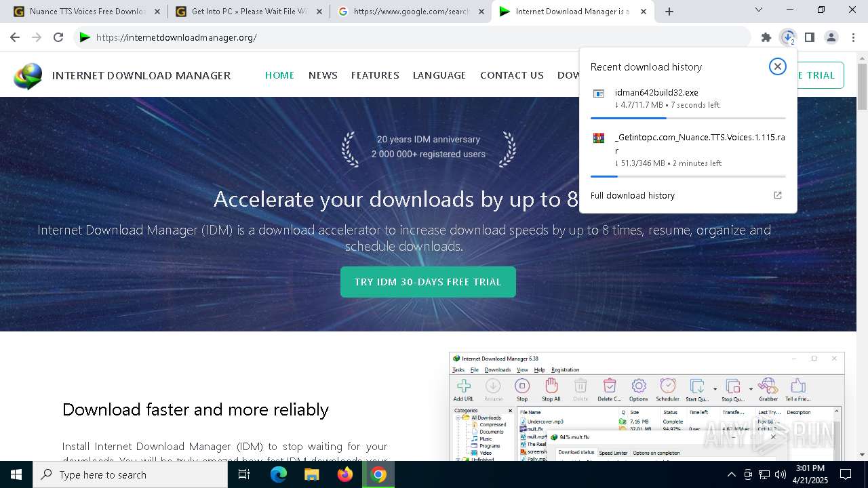Click 'Download faster and more reliably' heading
868x488 pixels.
(x=195, y=409)
